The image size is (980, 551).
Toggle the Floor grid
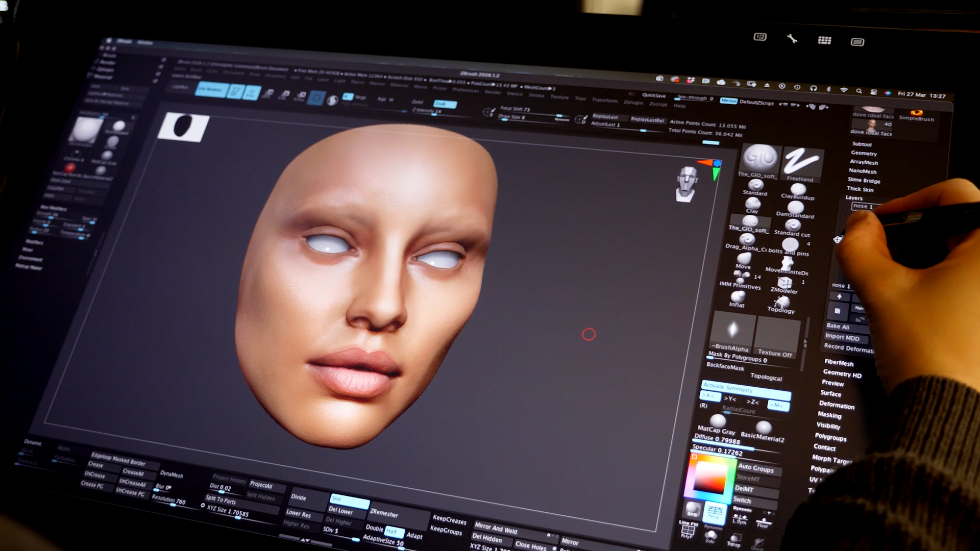point(763,519)
